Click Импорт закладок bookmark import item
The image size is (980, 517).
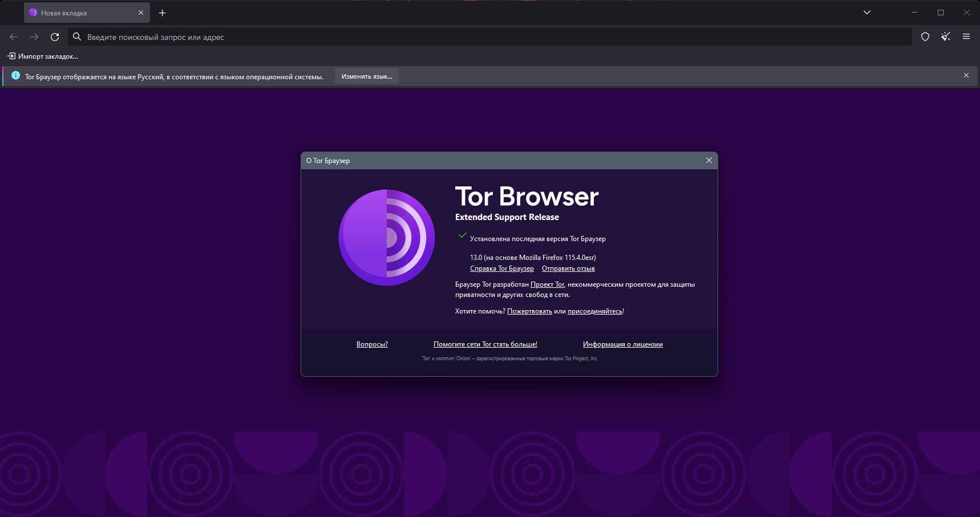click(43, 56)
